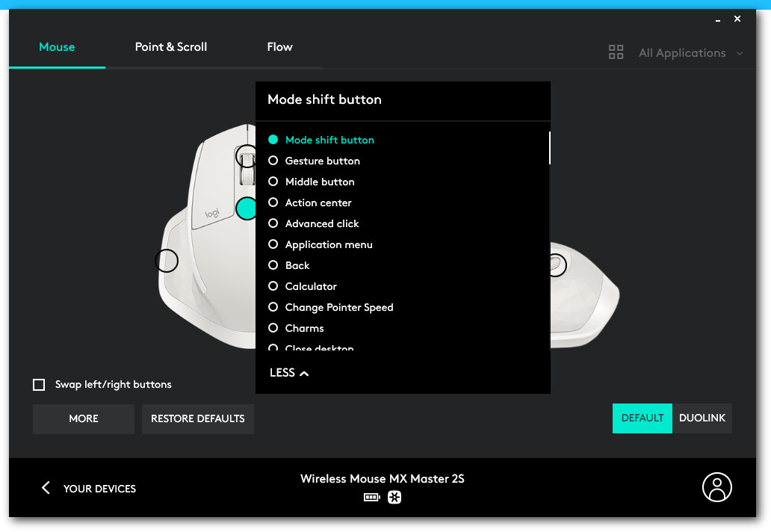Choose Change Pointer Speed option
The height and width of the screenshot is (532, 771).
click(x=330, y=307)
